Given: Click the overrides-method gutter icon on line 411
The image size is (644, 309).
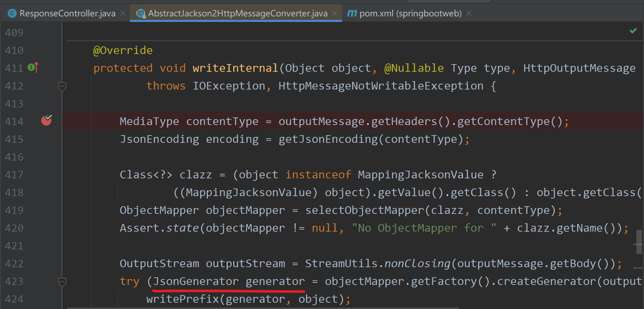Looking at the screenshot, I should [33, 67].
